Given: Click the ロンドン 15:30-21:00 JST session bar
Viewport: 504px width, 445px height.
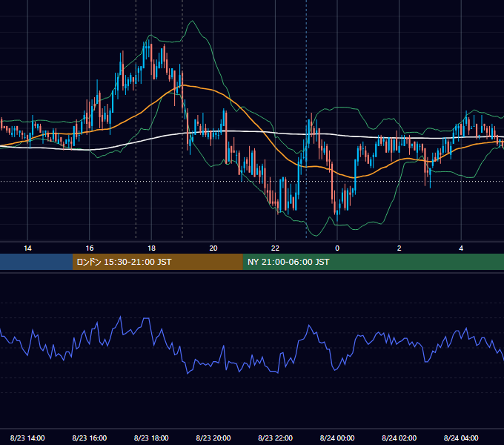Looking at the screenshot, I should tap(157, 262).
